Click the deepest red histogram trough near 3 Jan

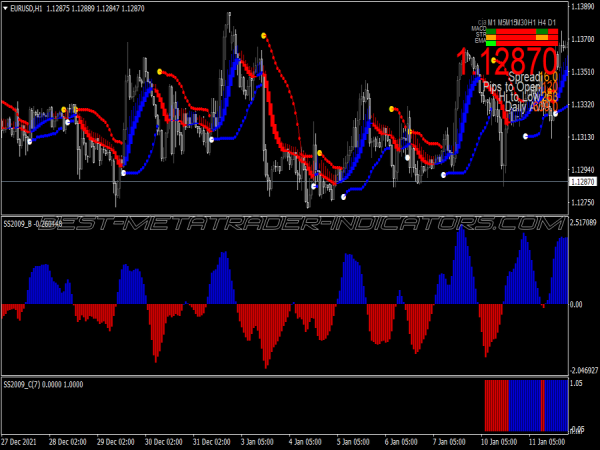point(266,336)
